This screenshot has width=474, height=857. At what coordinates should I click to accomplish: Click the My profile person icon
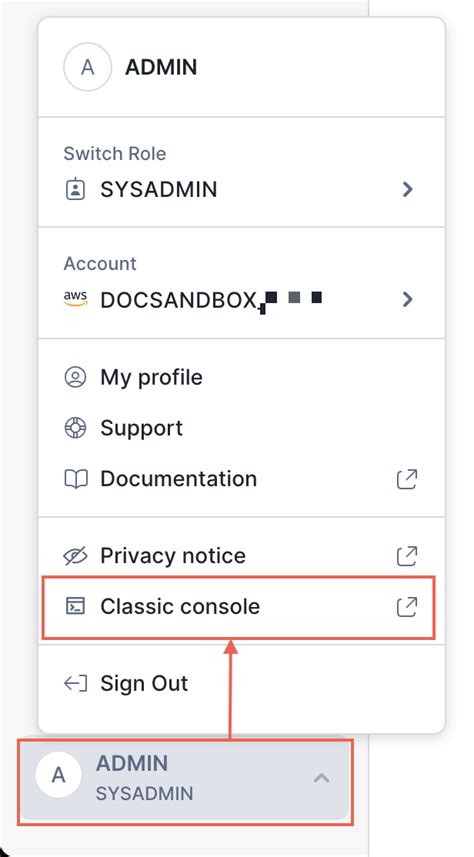pyautogui.click(x=75, y=377)
